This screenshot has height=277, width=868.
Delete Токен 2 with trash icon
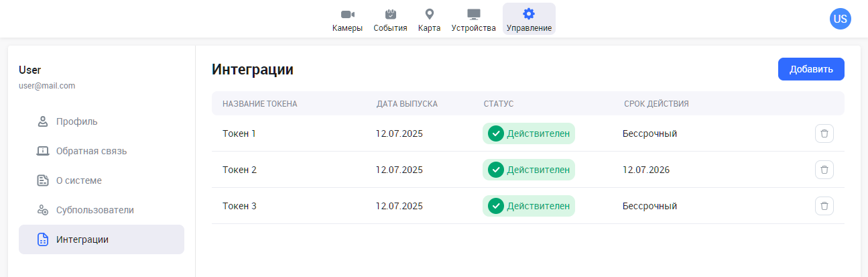[x=824, y=170]
